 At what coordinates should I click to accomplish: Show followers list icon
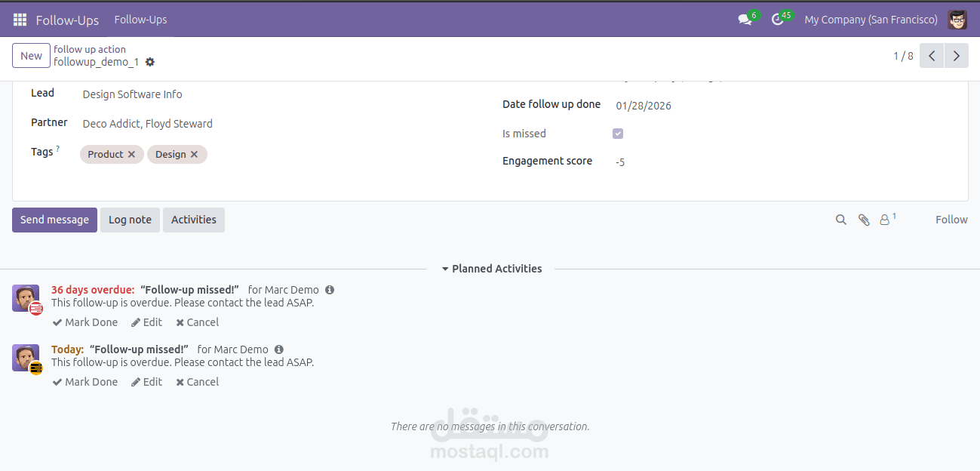[886, 220]
